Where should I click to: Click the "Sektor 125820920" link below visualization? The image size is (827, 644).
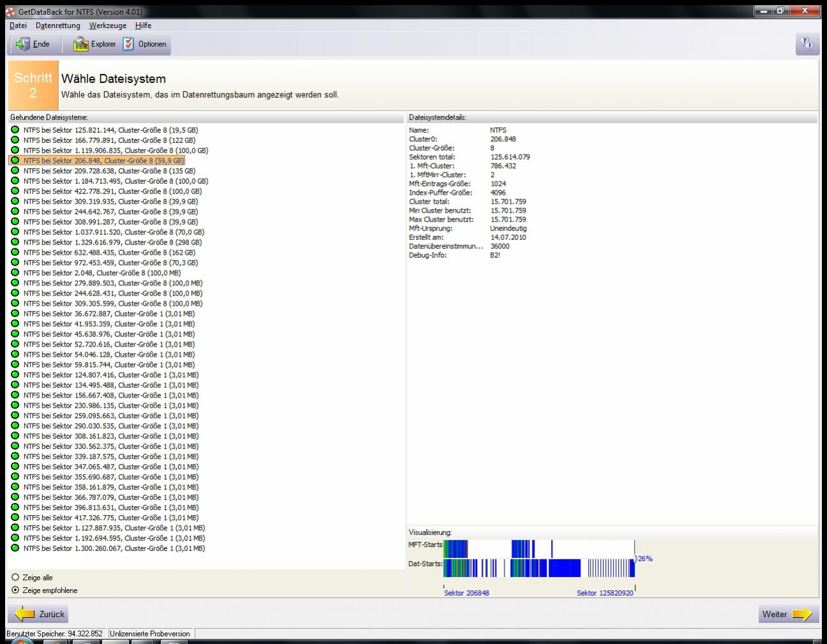tap(605, 593)
